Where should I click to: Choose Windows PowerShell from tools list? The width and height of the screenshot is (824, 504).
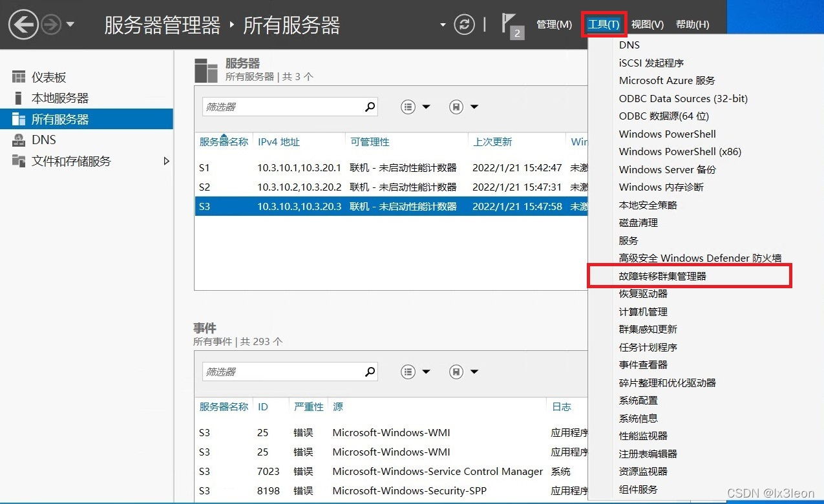coord(668,134)
